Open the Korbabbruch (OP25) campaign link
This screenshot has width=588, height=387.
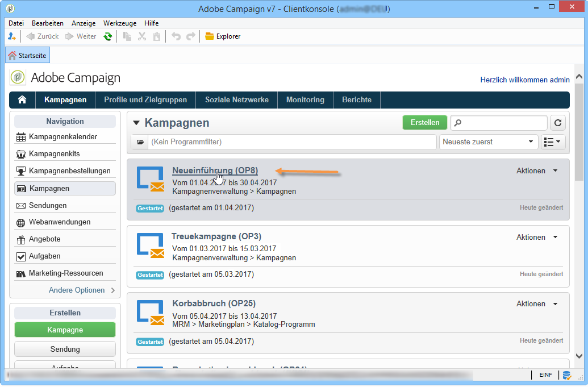click(x=214, y=303)
